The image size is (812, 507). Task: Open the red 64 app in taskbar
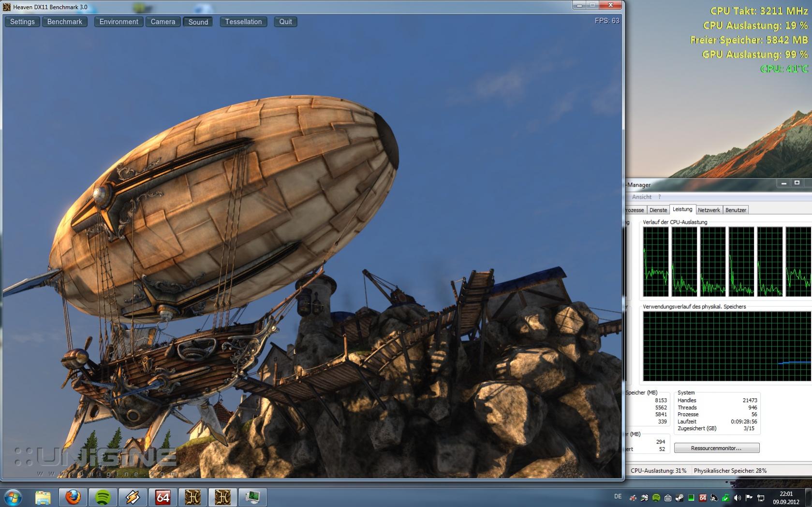tap(163, 497)
